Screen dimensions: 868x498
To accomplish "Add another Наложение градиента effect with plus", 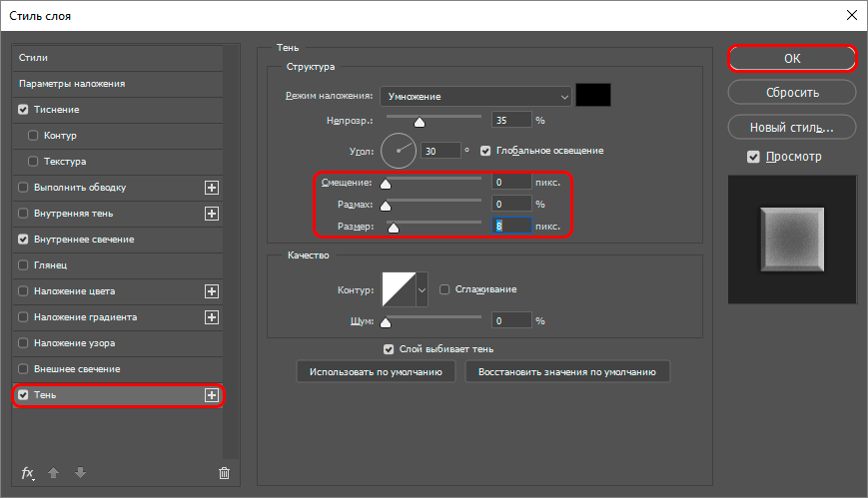I will tap(212, 317).
